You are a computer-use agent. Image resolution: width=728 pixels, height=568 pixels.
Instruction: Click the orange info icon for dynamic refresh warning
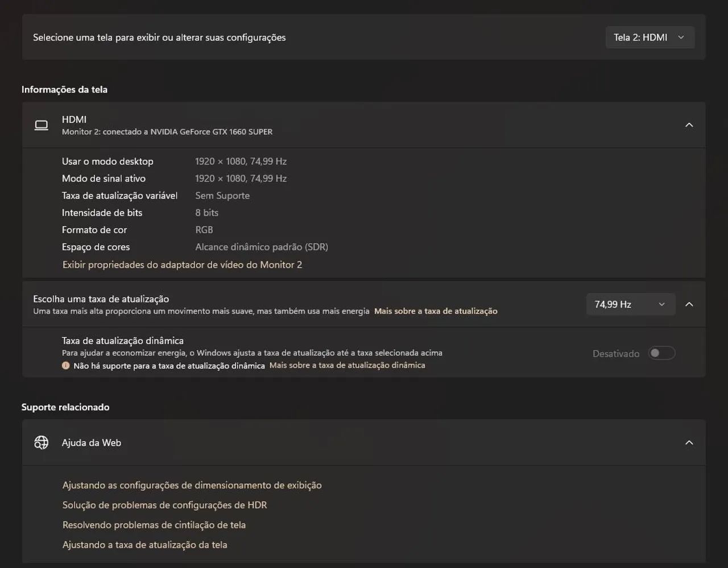coord(66,366)
